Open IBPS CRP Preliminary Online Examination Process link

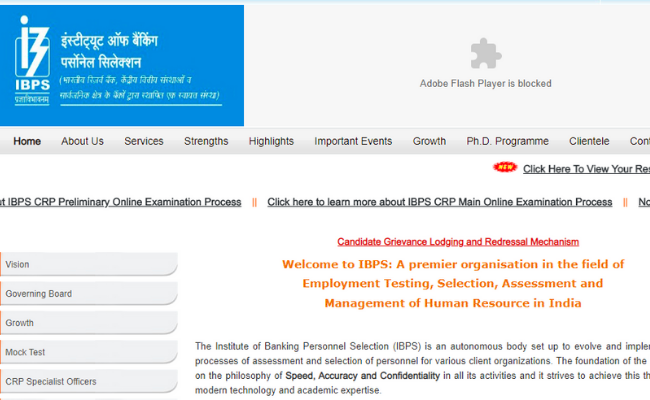coord(122,202)
